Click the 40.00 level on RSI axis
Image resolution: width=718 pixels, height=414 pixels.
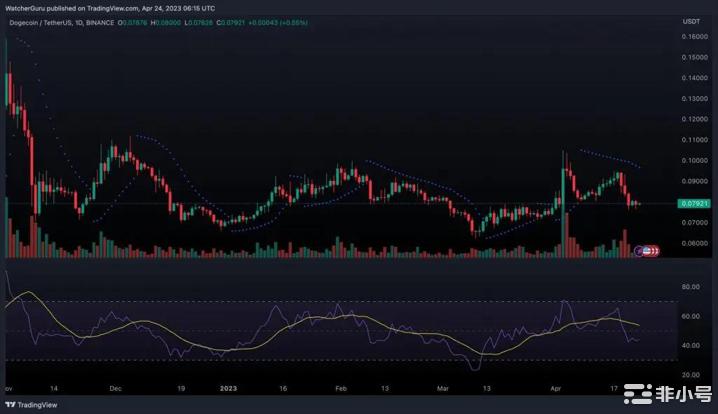click(x=690, y=346)
